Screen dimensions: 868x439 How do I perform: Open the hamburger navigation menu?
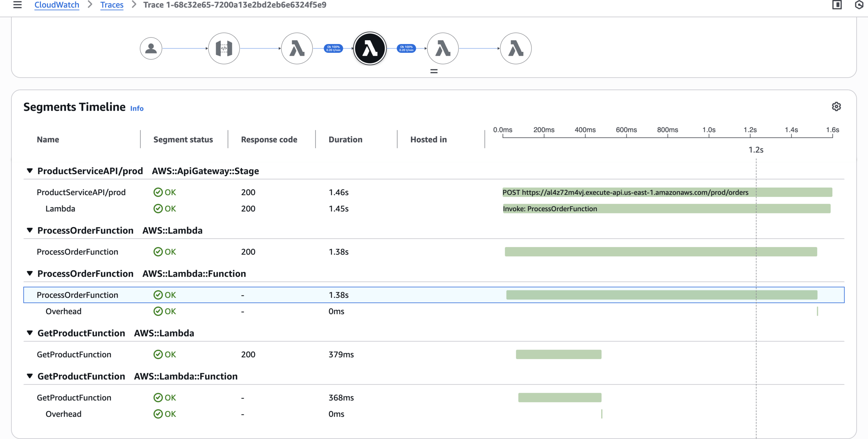point(17,5)
